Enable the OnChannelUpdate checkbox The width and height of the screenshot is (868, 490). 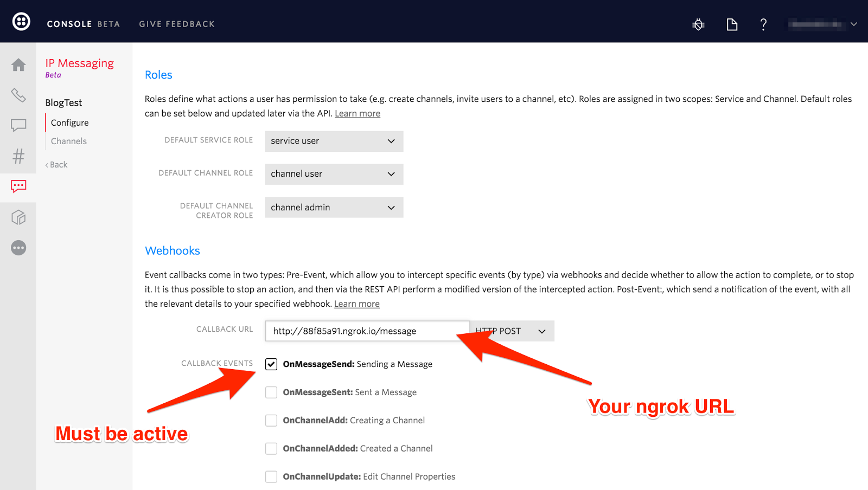(271, 477)
